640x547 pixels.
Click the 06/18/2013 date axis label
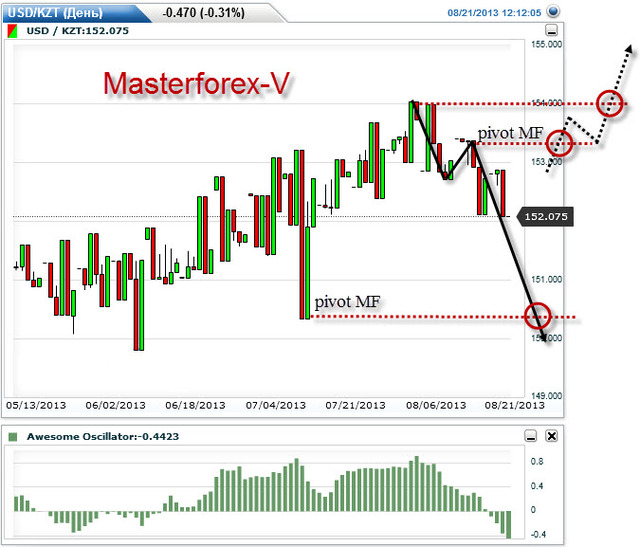(x=195, y=405)
